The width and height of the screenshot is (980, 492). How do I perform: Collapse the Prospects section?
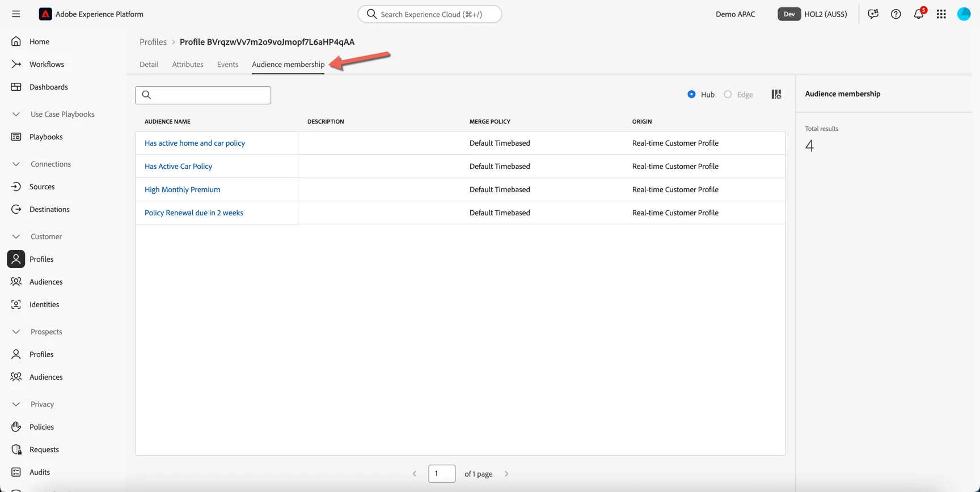pyautogui.click(x=16, y=332)
